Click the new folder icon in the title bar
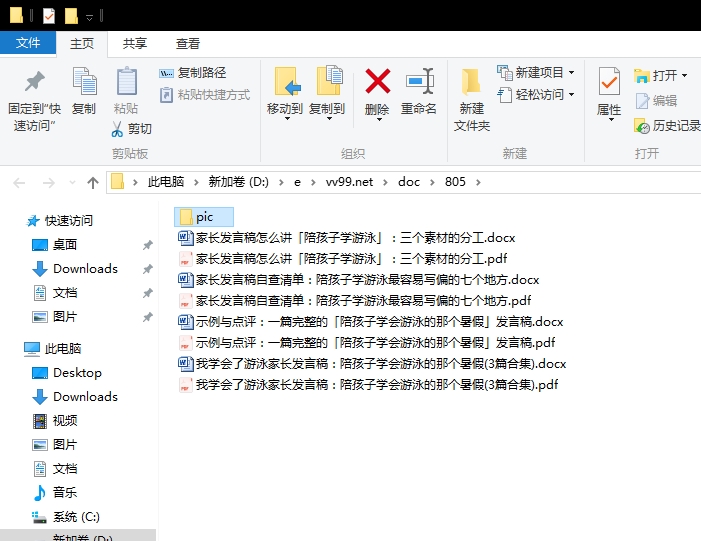This screenshot has width=701, height=541. (x=71, y=16)
